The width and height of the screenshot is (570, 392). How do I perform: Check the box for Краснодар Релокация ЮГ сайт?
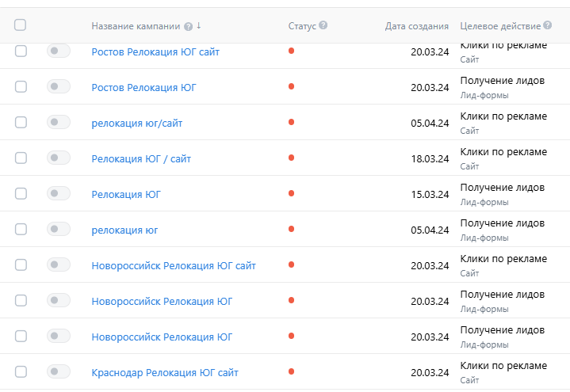coord(21,371)
